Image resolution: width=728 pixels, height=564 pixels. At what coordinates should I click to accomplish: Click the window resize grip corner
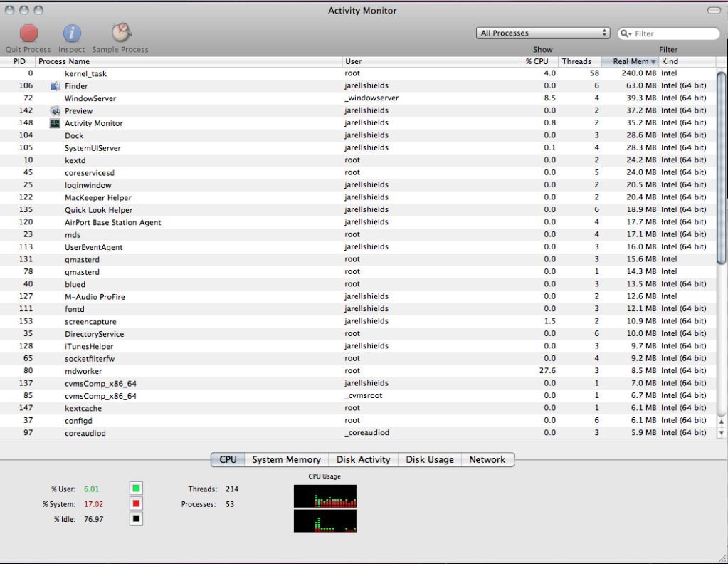tap(722, 557)
